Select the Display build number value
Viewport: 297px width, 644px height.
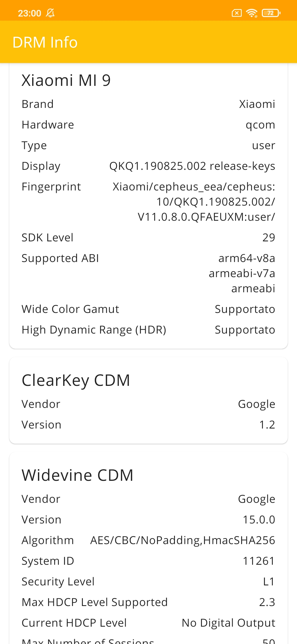(192, 166)
